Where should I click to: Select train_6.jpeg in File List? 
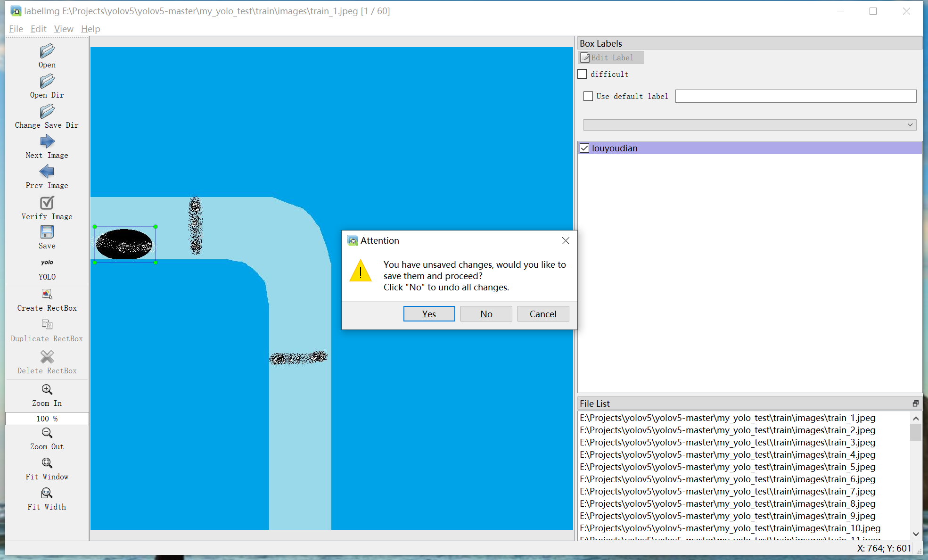[x=727, y=479]
